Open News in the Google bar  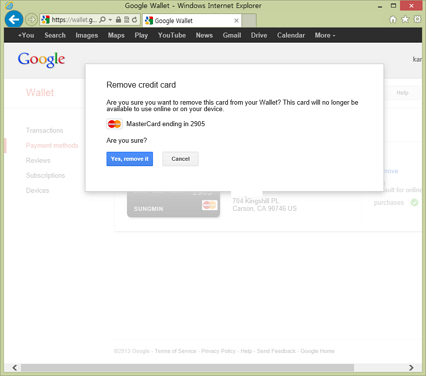204,35
